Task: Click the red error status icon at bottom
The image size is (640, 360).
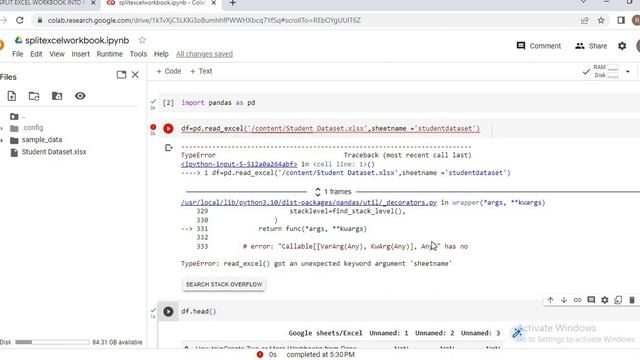Action: [260, 355]
